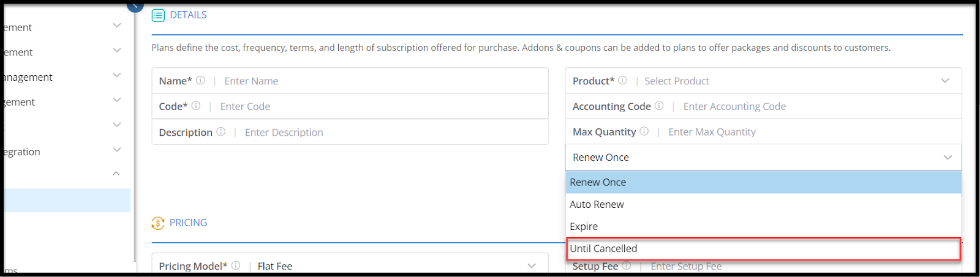Screen dimensions: 980x277
Task: Pick the Expire option
Action: coord(763,226)
